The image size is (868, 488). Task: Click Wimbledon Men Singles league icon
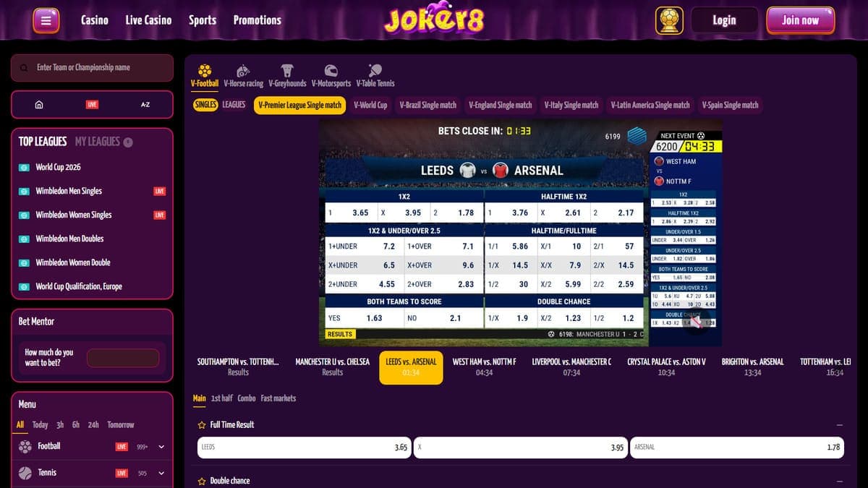point(24,191)
